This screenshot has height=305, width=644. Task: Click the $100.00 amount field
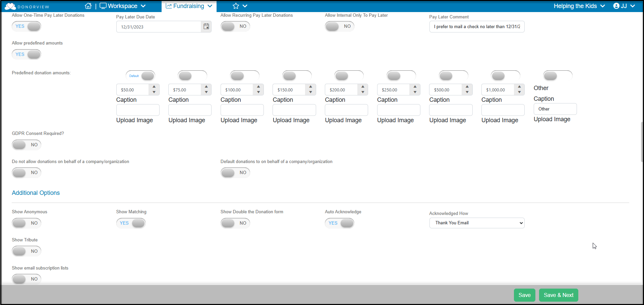point(237,90)
